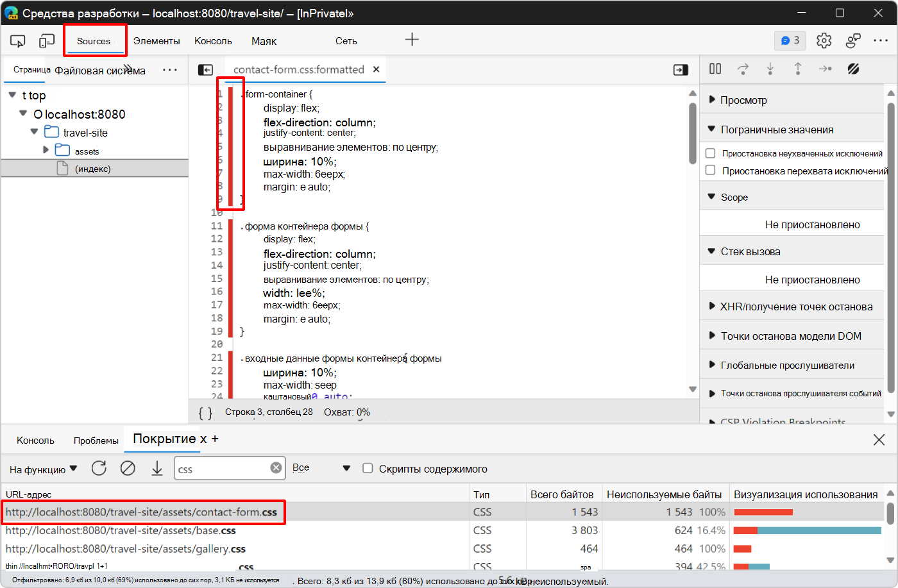Image resolution: width=898 pixels, height=588 pixels.
Task: Close the bottom drawer
Action: click(x=879, y=439)
